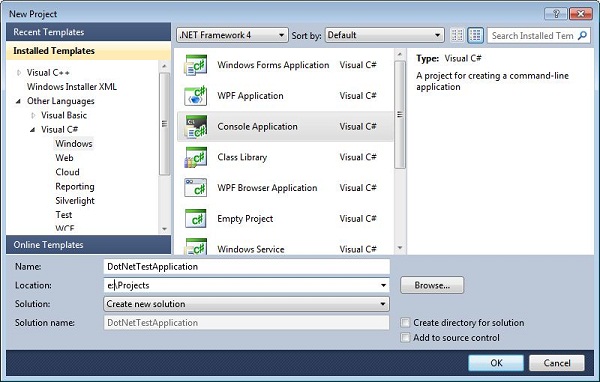Select the Visual C++ tree label
600x382 pixels.
click(x=48, y=72)
